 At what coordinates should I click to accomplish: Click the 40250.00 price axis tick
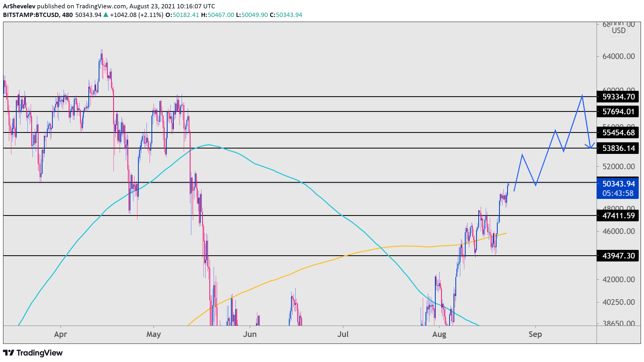tap(619, 302)
